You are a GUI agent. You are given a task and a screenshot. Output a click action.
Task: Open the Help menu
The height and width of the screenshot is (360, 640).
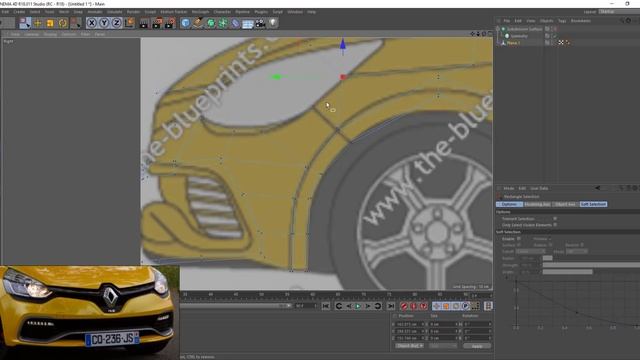coord(311,12)
